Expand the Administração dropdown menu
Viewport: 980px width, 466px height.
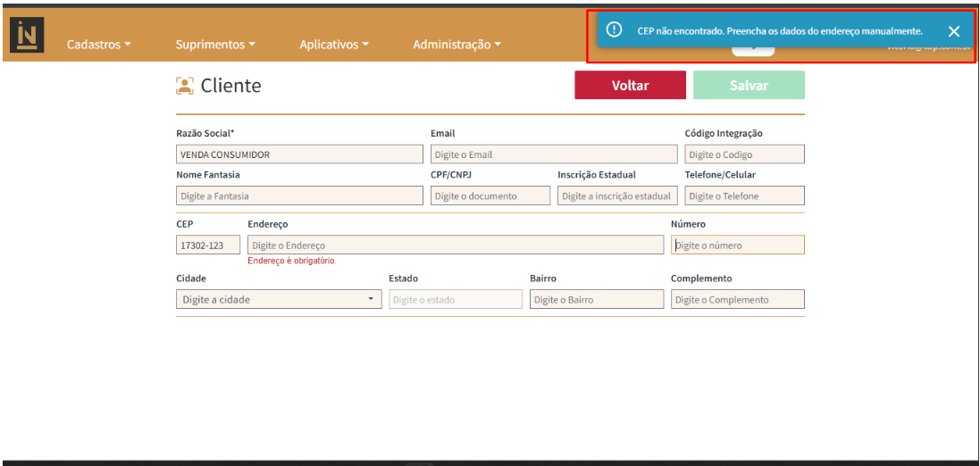point(456,45)
